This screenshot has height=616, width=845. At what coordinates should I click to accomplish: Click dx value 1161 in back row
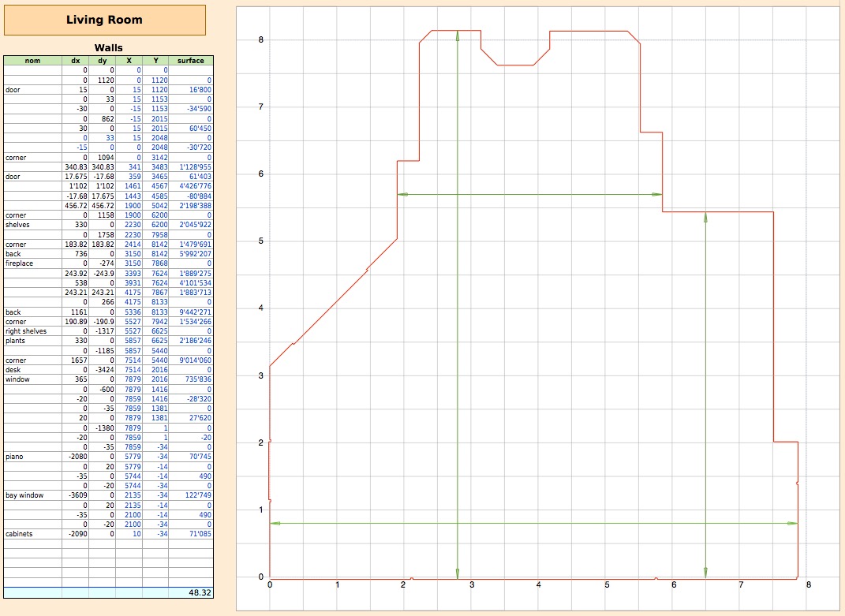79,312
